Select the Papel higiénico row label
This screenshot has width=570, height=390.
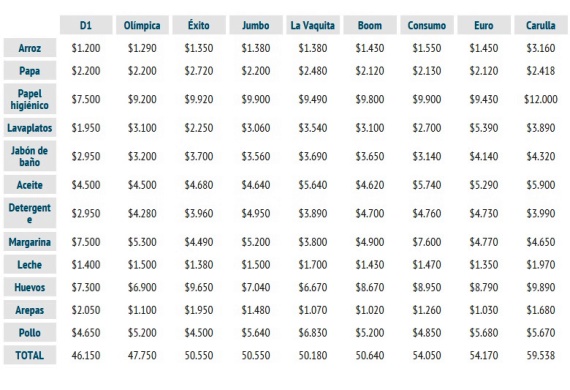pos(30,99)
